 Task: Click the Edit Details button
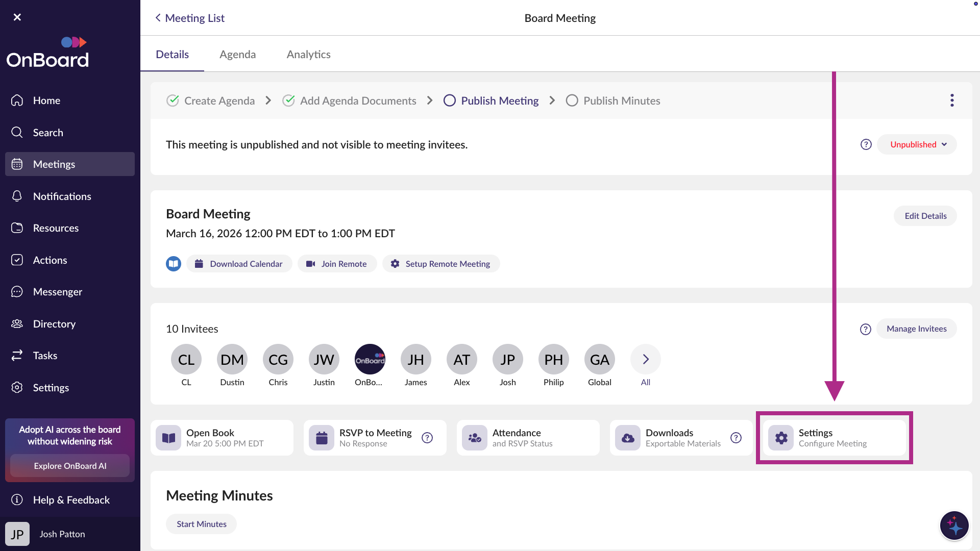[925, 216]
